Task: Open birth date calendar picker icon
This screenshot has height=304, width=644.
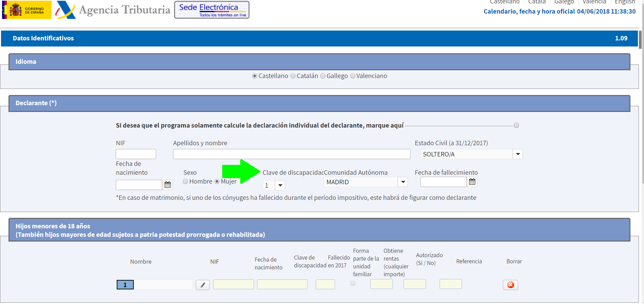Action: 168,185
